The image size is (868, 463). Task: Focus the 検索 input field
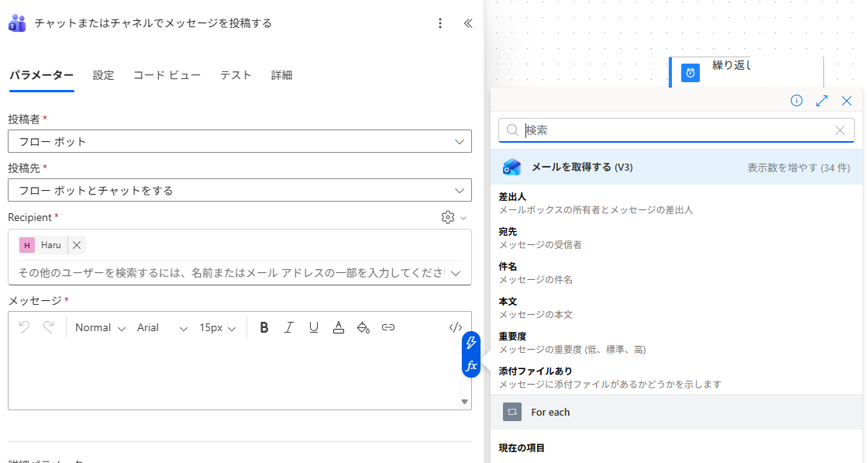coord(677,130)
